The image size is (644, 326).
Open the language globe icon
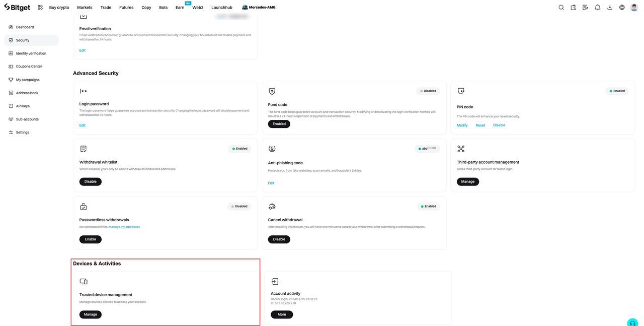(621, 7)
